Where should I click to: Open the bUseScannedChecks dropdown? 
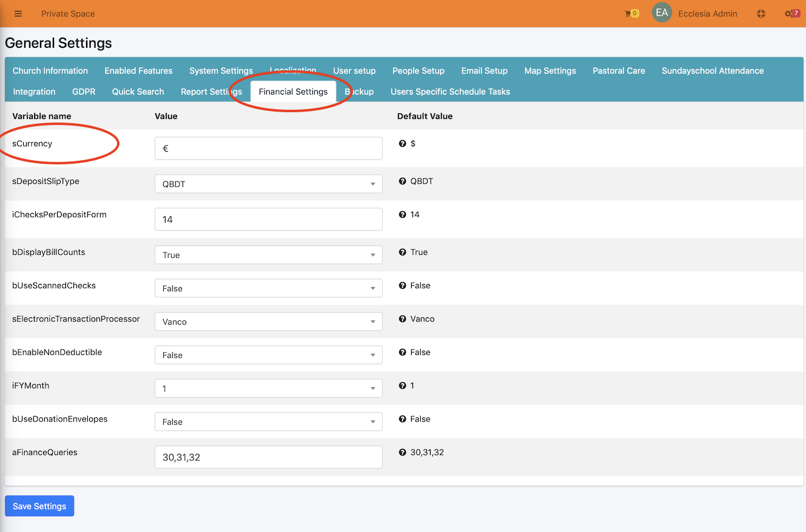pos(269,288)
